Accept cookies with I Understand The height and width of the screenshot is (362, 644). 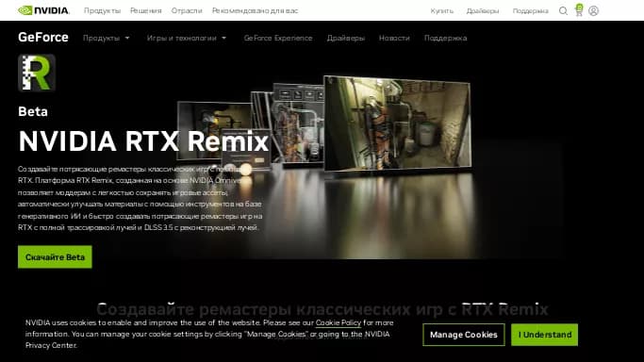tap(545, 335)
